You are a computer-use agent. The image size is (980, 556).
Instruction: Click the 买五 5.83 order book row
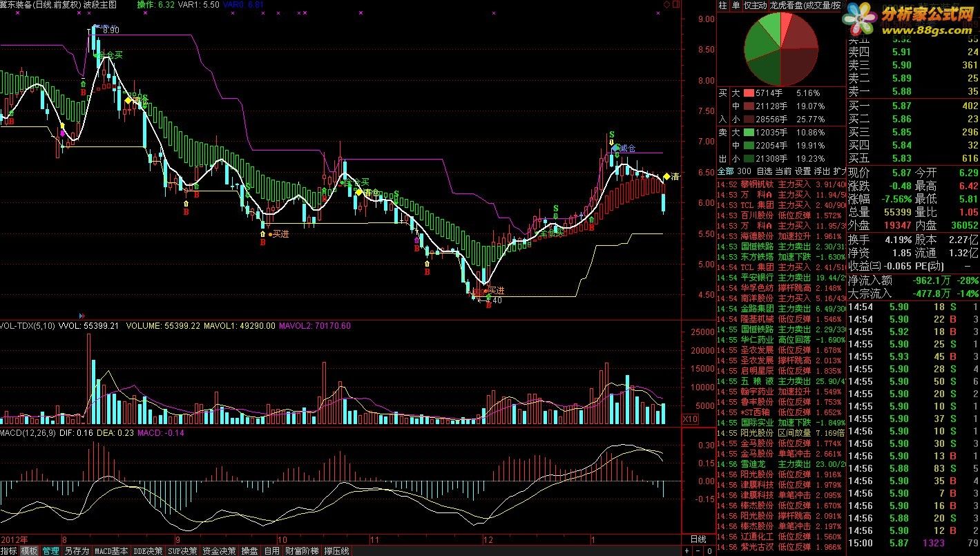coord(914,158)
